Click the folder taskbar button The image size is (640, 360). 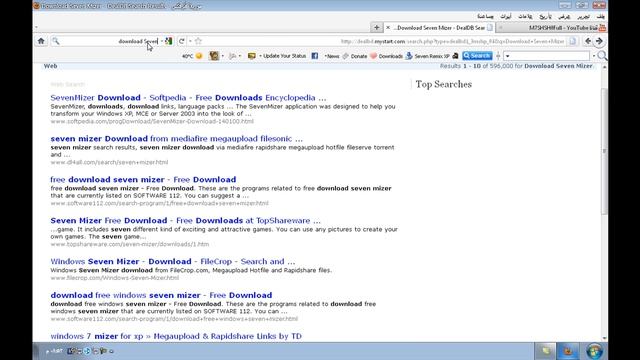coord(546,351)
